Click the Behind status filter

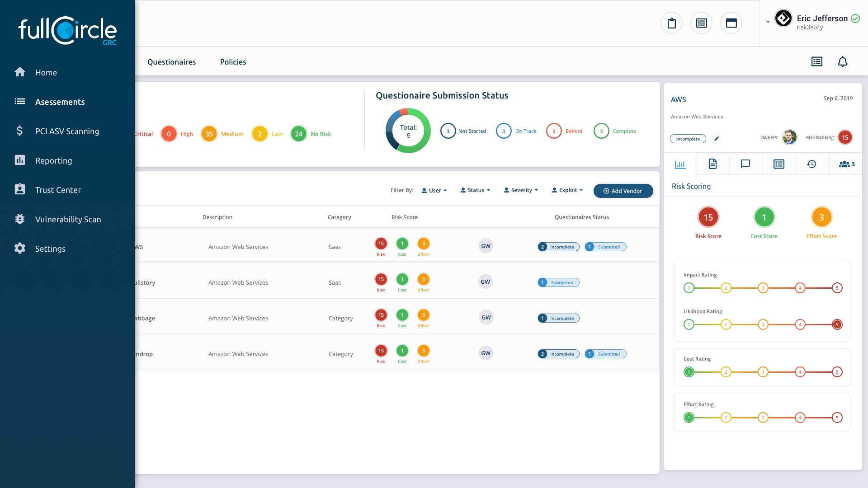pyautogui.click(x=564, y=131)
